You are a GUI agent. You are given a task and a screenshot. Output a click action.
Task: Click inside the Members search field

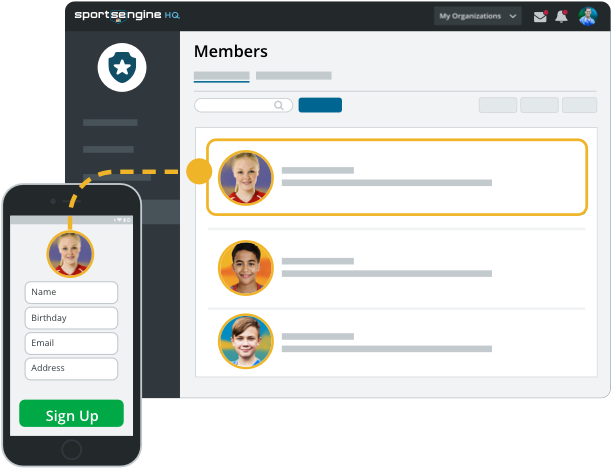(235, 105)
